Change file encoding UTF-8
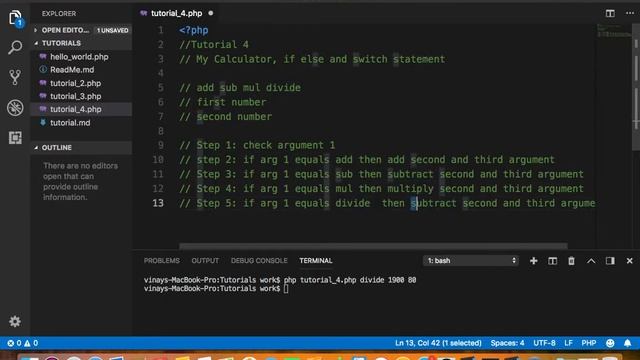640x360 pixels. pos(544,343)
